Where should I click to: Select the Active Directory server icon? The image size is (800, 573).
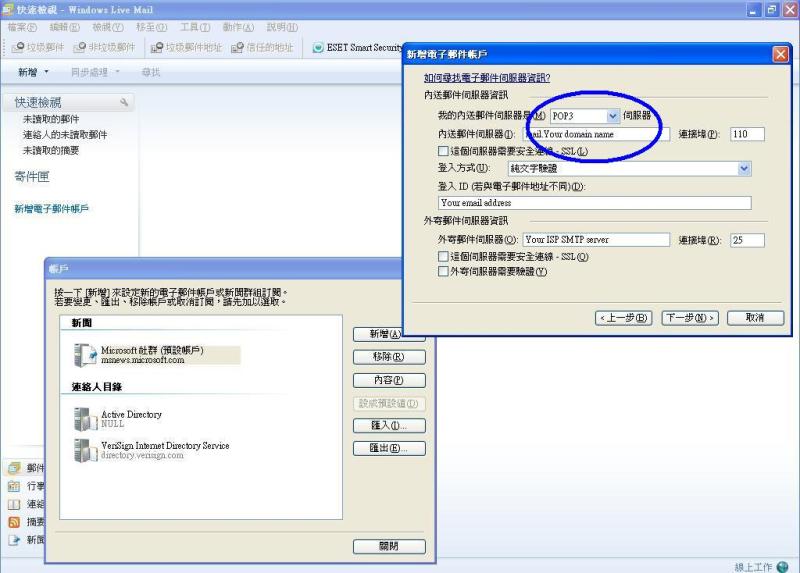pos(85,418)
